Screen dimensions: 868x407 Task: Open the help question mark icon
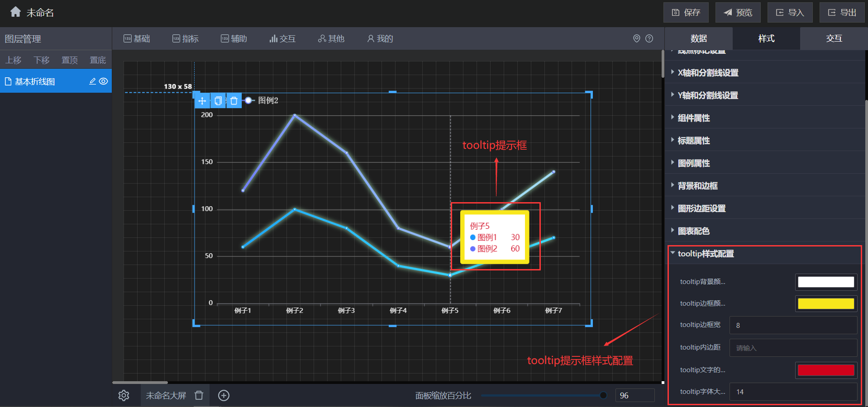649,38
